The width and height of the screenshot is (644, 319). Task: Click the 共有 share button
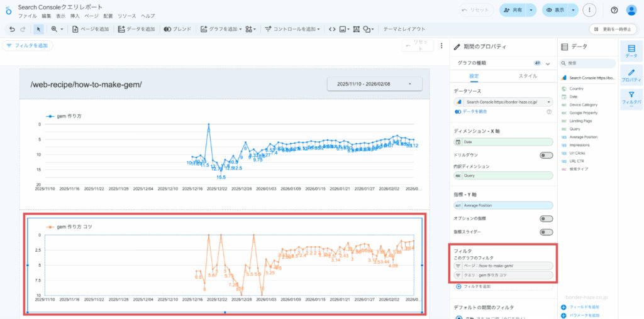513,10
